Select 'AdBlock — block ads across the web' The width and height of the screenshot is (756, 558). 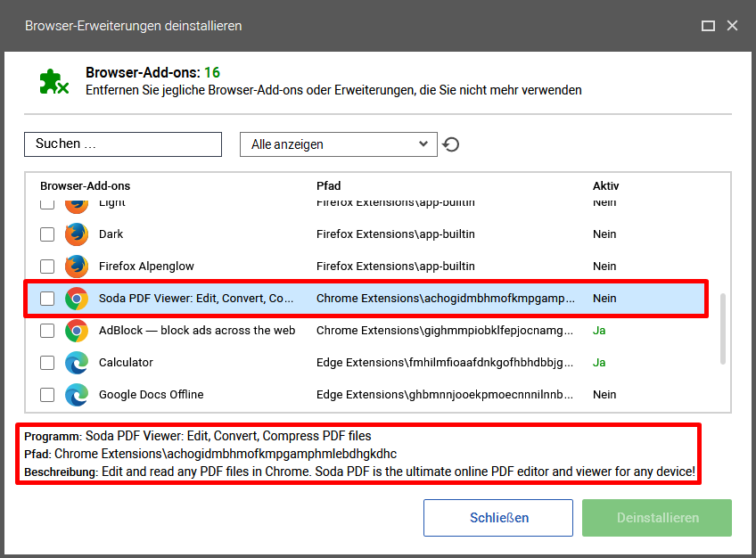(197, 331)
